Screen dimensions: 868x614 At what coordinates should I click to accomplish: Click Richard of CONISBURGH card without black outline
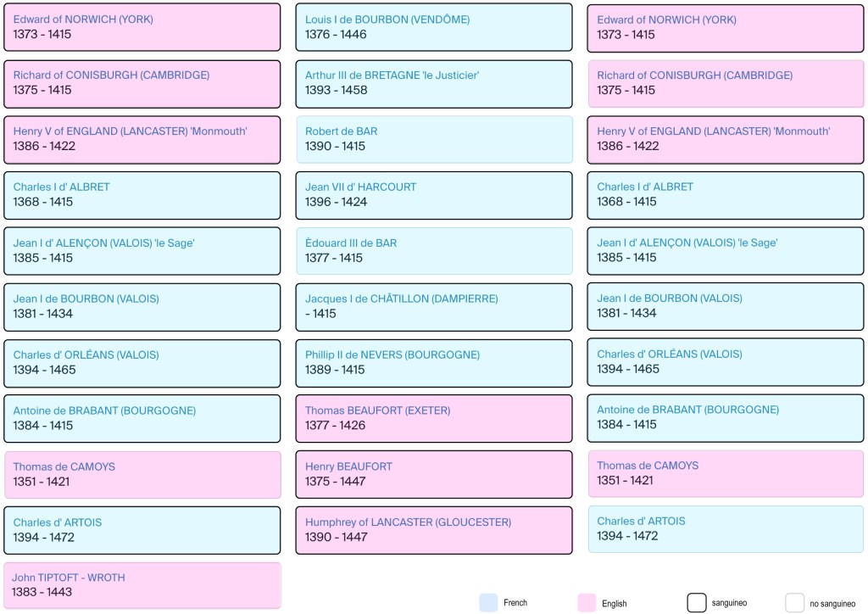tap(726, 83)
